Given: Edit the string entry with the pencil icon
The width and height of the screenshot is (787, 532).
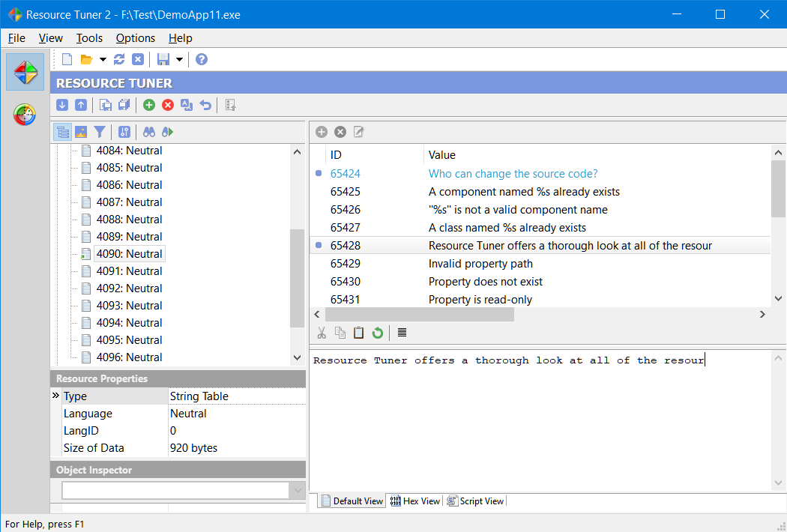Looking at the screenshot, I should click(358, 132).
